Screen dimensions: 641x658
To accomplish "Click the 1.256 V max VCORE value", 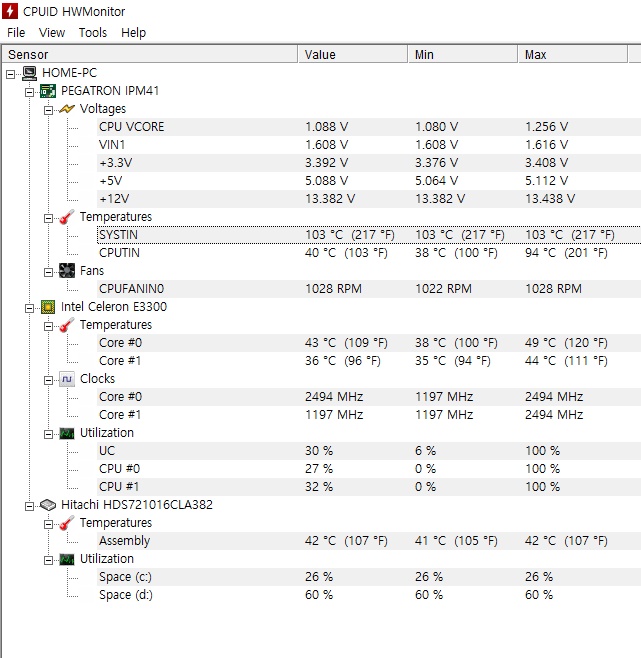I will pyautogui.click(x=547, y=127).
